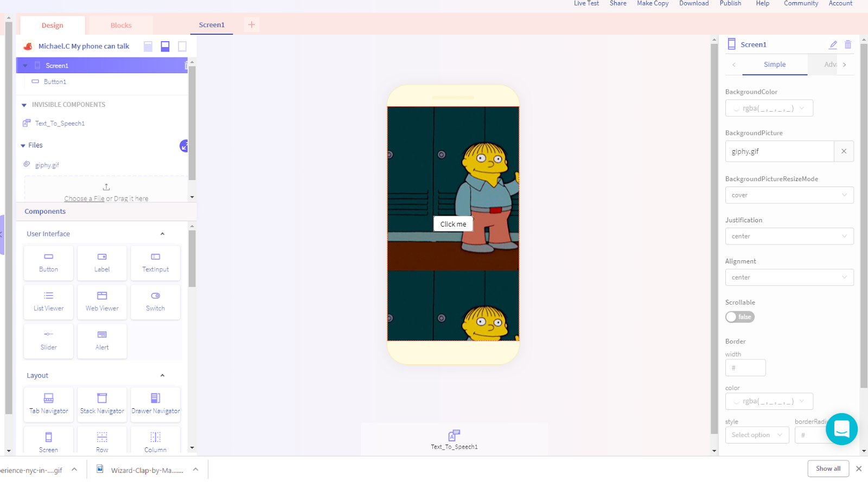This screenshot has width=868, height=482.
Task: Choose the last outlined phone preview icon
Action: point(182,47)
